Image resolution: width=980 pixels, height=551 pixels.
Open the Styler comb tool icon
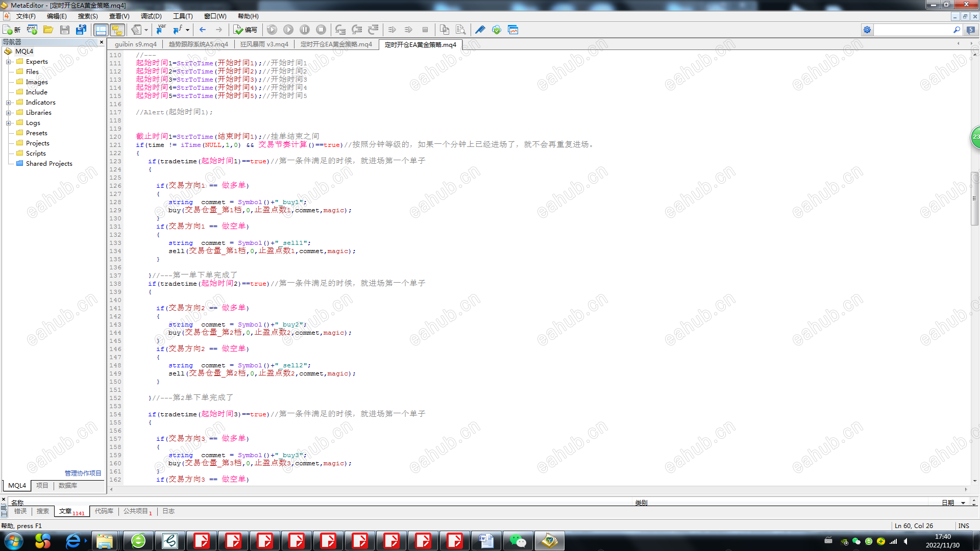click(480, 30)
